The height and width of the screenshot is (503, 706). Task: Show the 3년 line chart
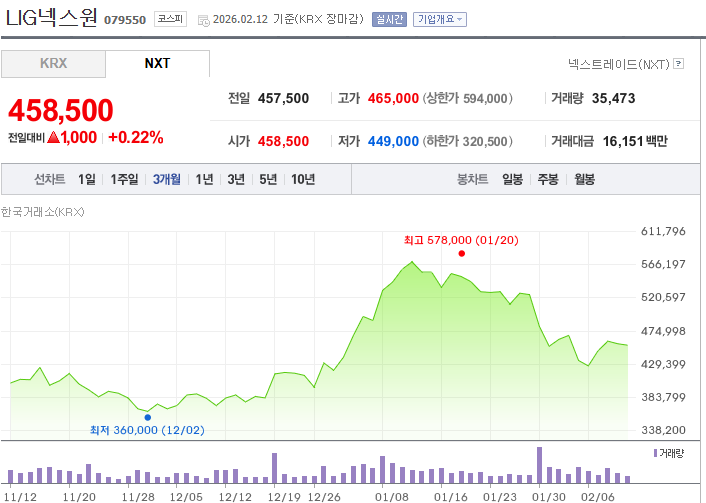[x=236, y=179]
